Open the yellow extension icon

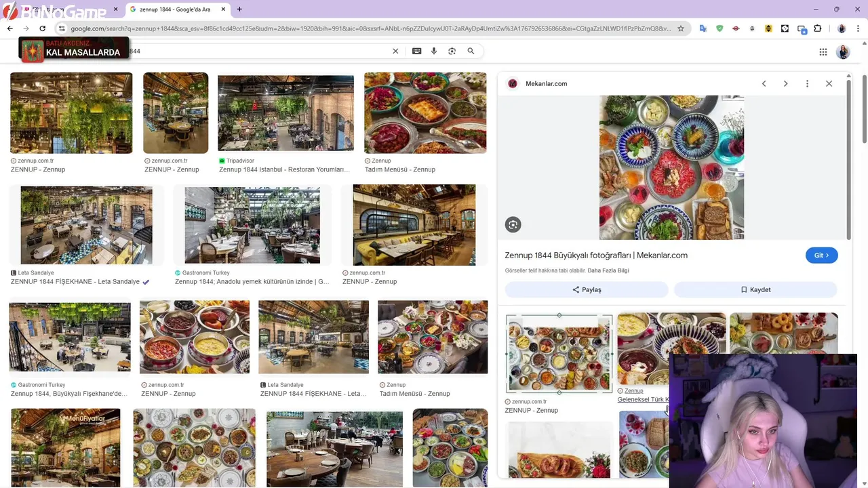pos(768,28)
